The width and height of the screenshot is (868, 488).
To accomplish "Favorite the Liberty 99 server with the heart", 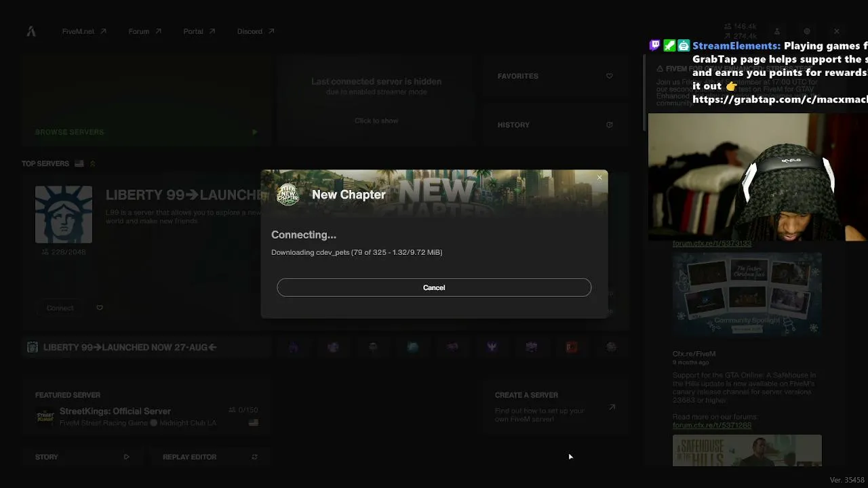I will click(x=100, y=308).
